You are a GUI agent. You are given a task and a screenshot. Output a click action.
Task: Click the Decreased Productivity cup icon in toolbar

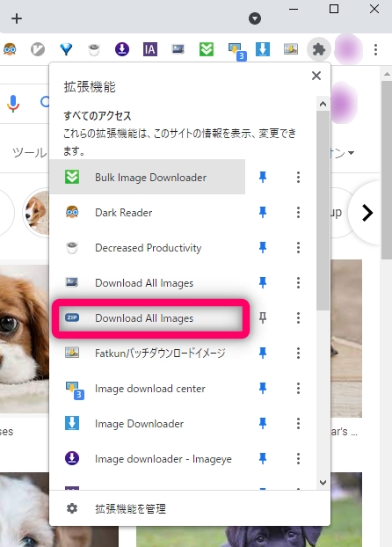click(x=94, y=49)
